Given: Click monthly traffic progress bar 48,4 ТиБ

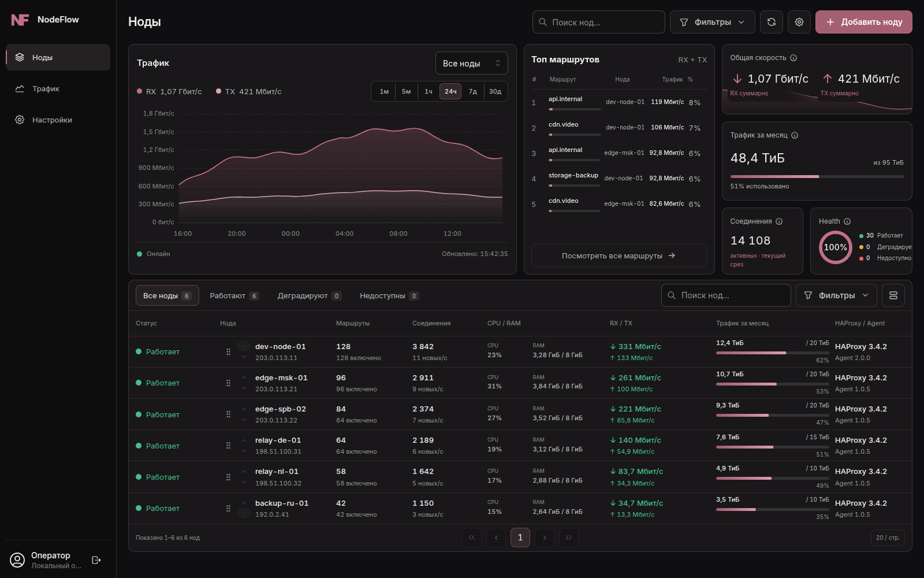Looking at the screenshot, I should coord(817,176).
